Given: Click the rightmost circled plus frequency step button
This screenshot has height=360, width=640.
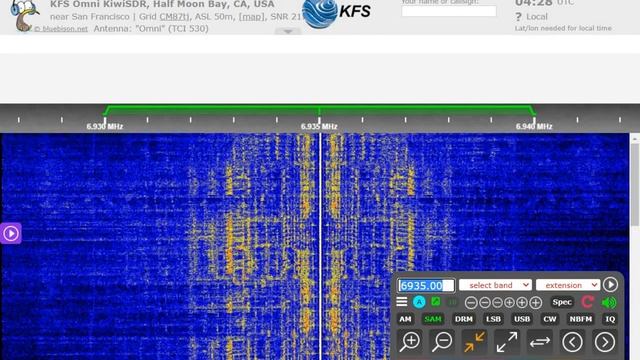Looking at the screenshot, I should coord(536,302).
